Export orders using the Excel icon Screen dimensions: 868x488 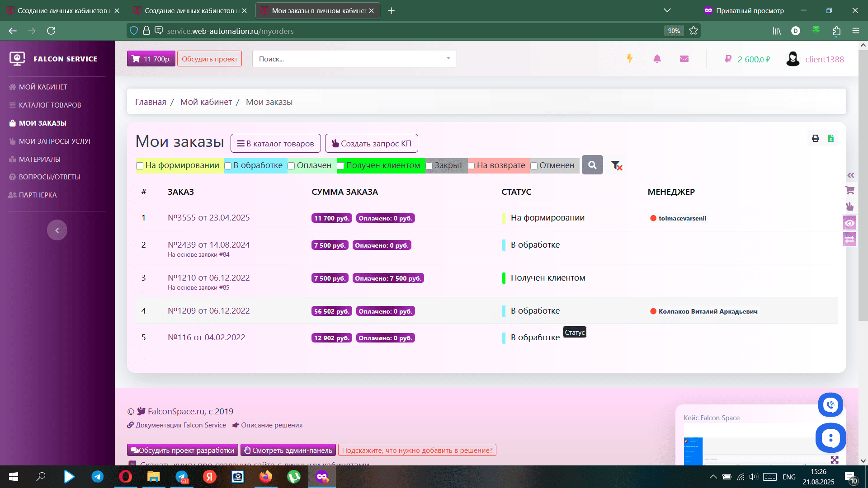[x=831, y=138]
